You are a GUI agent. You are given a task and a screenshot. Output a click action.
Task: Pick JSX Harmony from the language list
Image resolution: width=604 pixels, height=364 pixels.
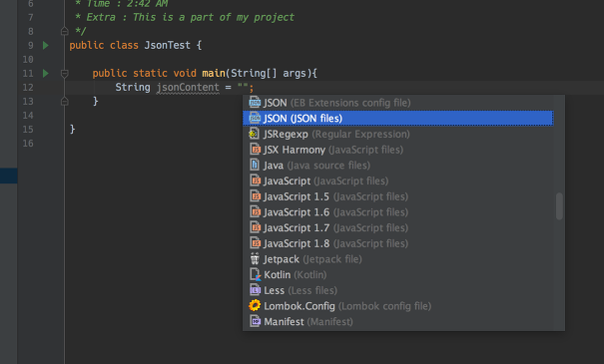coord(398,150)
